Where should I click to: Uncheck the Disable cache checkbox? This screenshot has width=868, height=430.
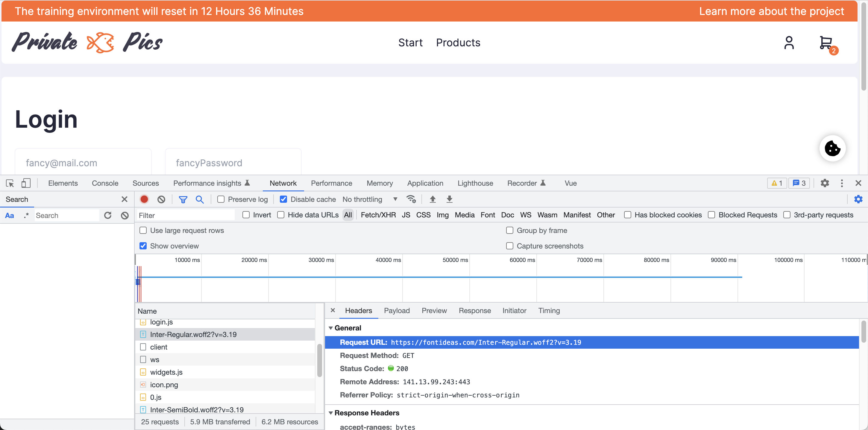283,199
